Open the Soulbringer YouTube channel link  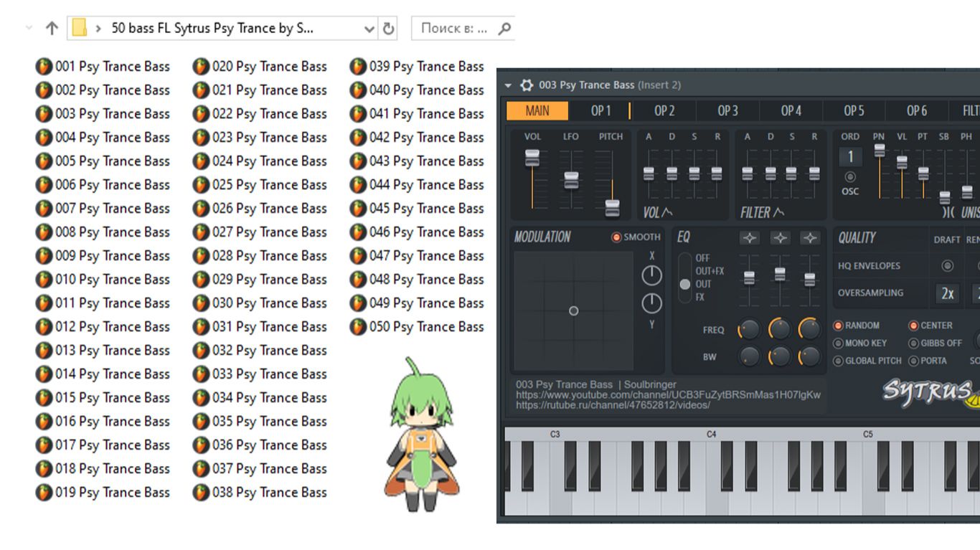click(668, 394)
